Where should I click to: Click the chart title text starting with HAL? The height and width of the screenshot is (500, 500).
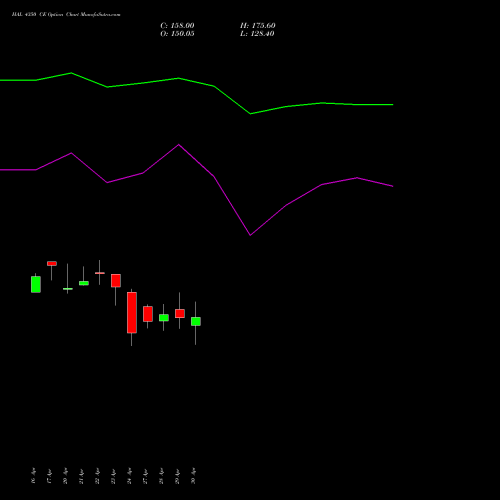click(66, 15)
